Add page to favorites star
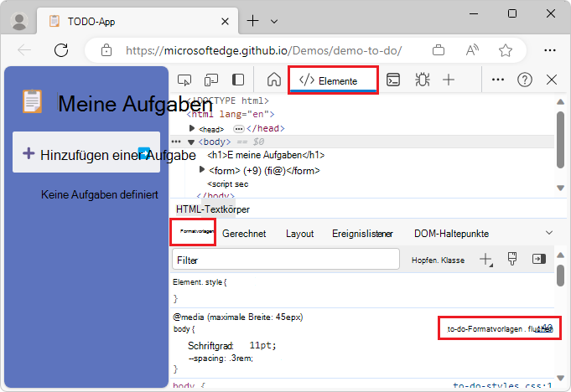 506,50
